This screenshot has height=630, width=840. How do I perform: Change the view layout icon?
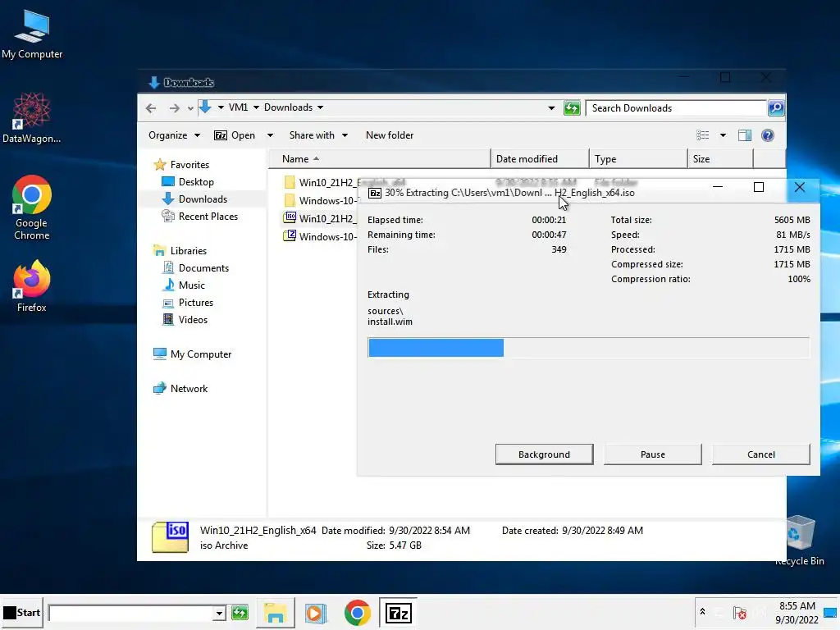click(x=702, y=135)
